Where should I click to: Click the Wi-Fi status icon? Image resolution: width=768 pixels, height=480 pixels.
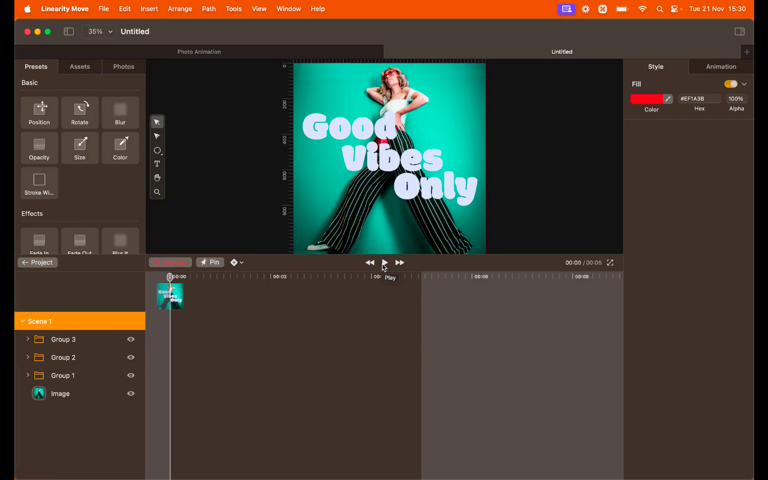coord(642,9)
